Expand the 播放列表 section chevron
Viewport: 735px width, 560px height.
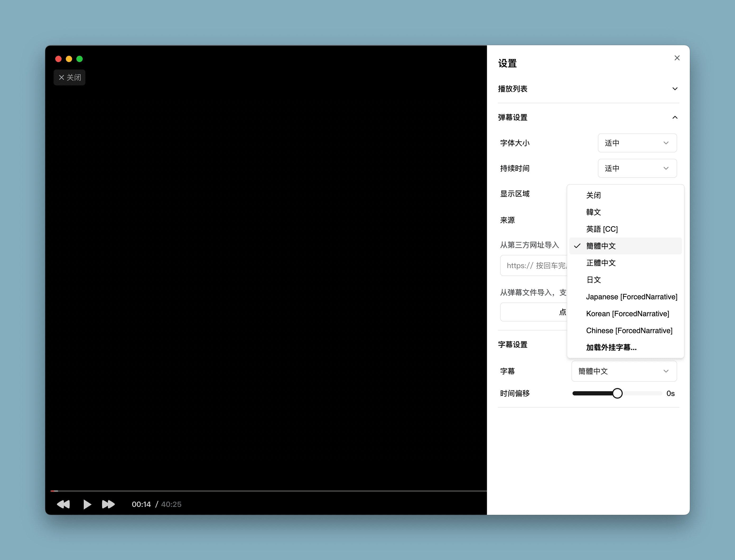tap(675, 89)
